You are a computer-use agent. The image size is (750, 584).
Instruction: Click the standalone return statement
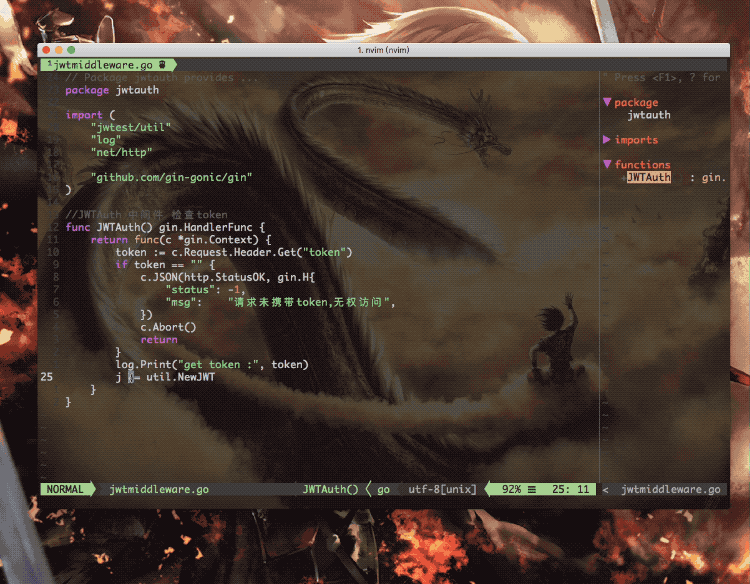(159, 340)
